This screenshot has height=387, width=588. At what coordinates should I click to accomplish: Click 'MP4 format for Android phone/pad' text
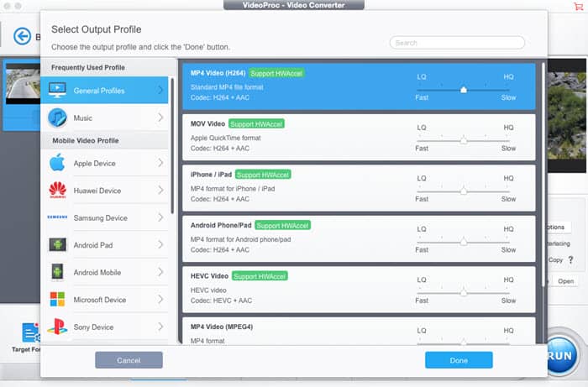pyautogui.click(x=240, y=239)
